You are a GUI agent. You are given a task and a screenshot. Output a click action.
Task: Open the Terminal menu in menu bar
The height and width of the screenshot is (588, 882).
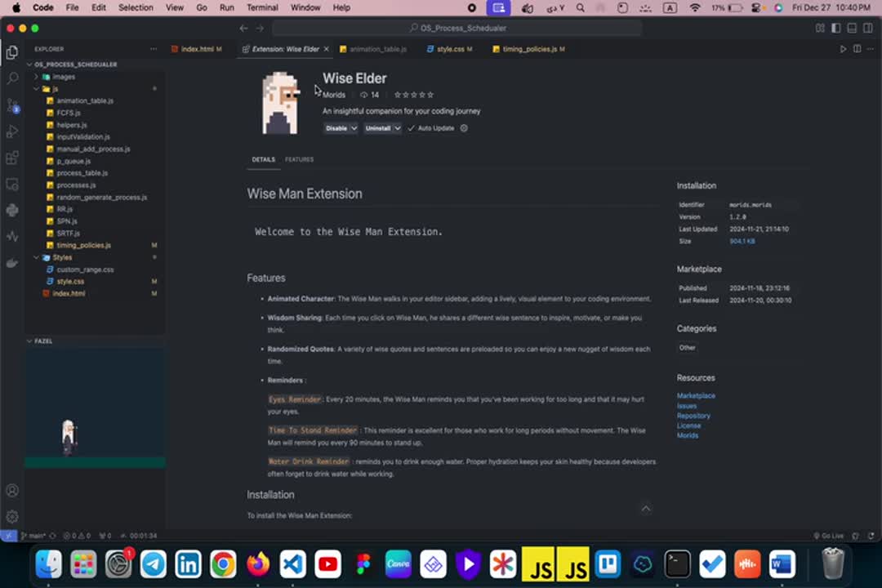point(262,8)
